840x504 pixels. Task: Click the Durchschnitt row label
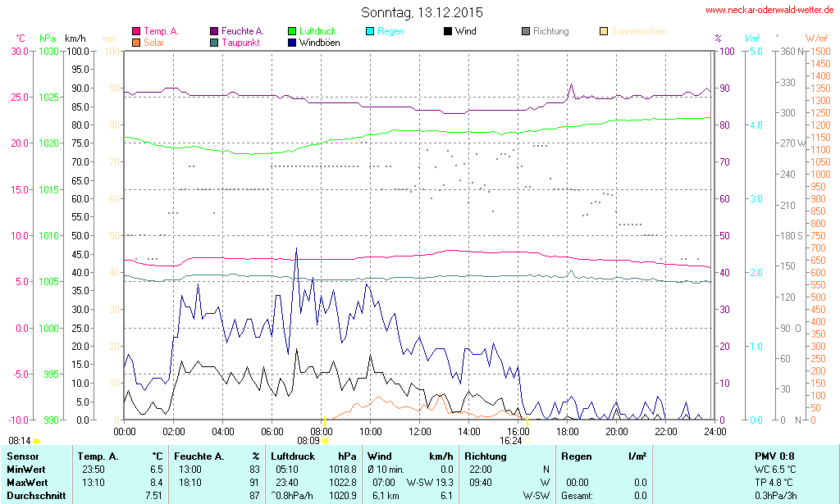coord(35,496)
